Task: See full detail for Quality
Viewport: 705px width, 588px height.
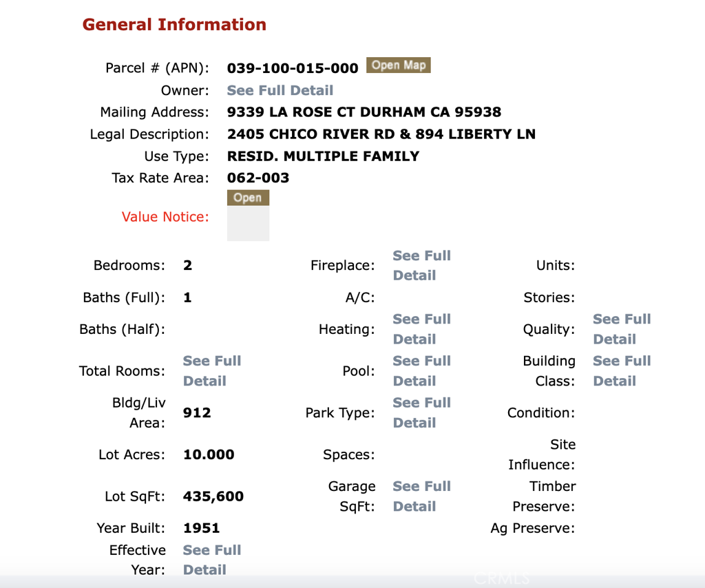Action: pyautogui.click(x=621, y=329)
